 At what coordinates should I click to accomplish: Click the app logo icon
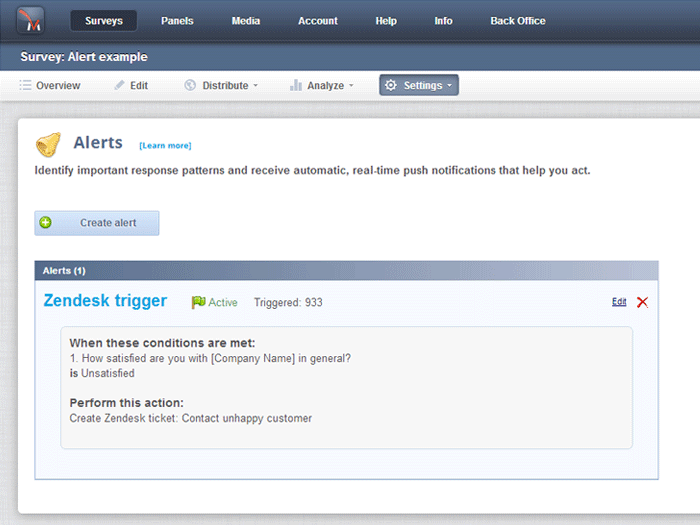[x=31, y=20]
